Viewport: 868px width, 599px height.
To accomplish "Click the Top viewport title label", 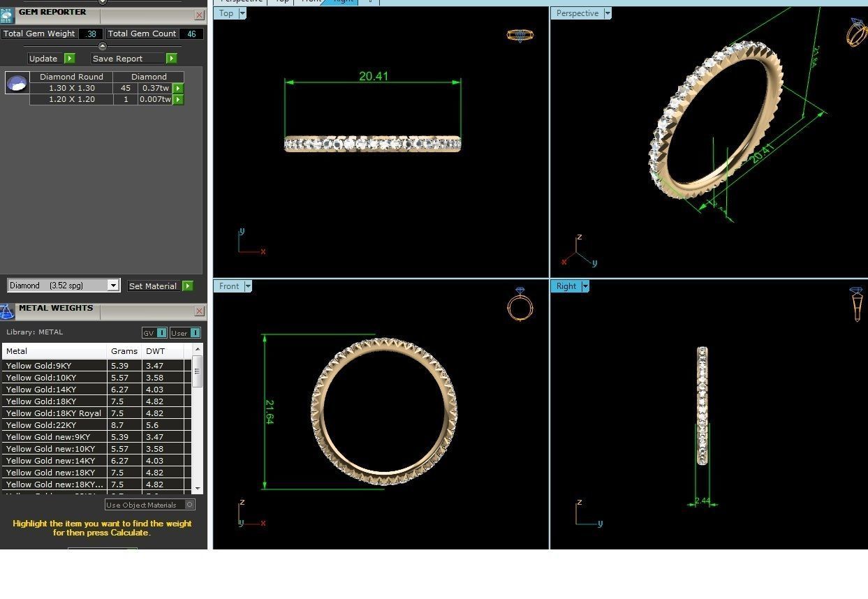I will 226,13.
